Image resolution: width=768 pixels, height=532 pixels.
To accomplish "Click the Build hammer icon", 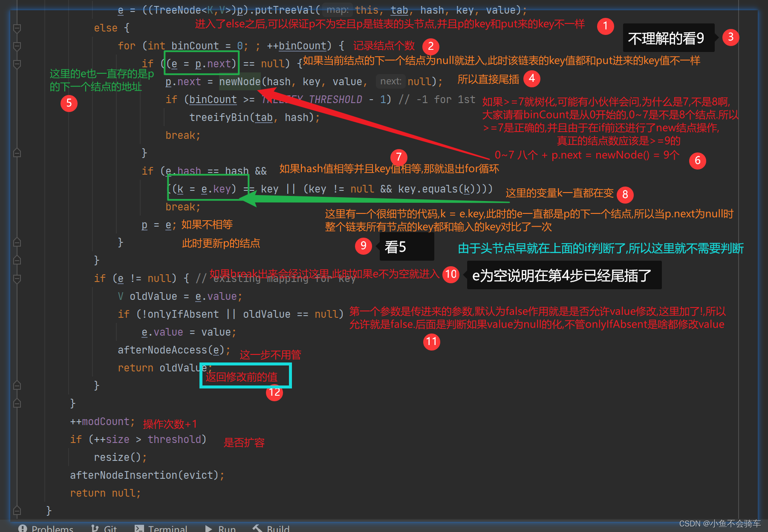I will tap(257, 529).
